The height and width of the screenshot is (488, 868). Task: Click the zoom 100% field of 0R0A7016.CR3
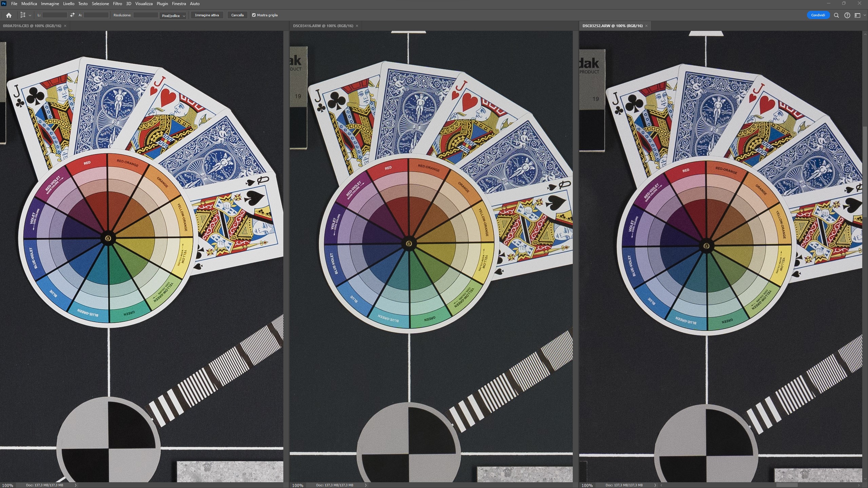pyautogui.click(x=7, y=485)
